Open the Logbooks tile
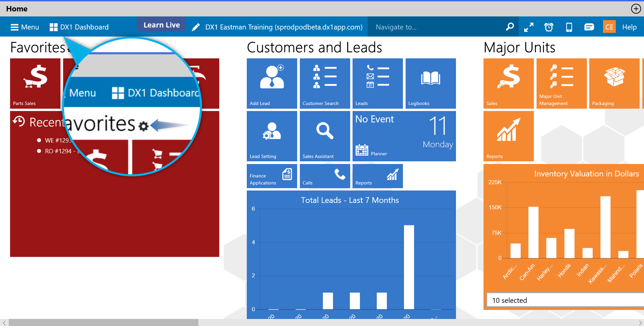Viewport: 644px width, 326px height. tap(431, 84)
